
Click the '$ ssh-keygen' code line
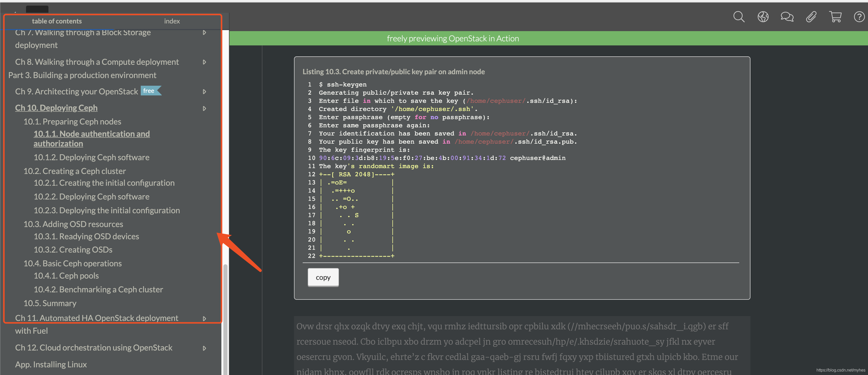click(x=343, y=84)
